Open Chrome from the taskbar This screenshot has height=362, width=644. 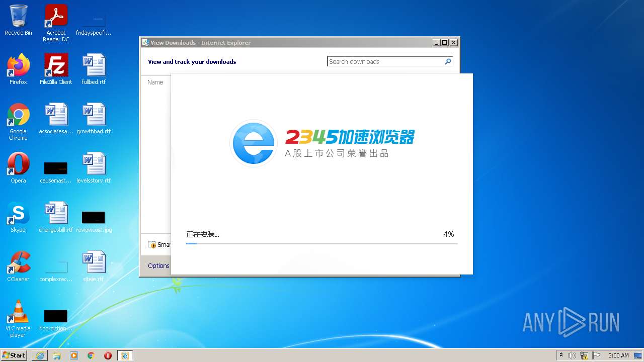click(x=91, y=355)
